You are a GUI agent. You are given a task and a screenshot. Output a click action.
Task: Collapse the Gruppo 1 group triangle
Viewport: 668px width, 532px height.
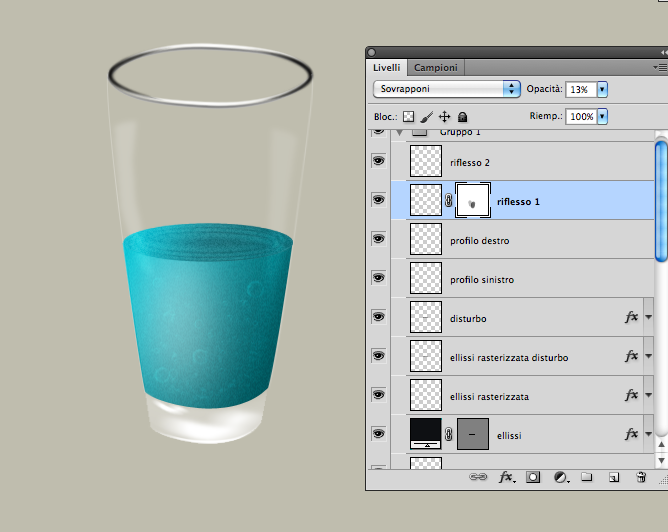coord(399,132)
